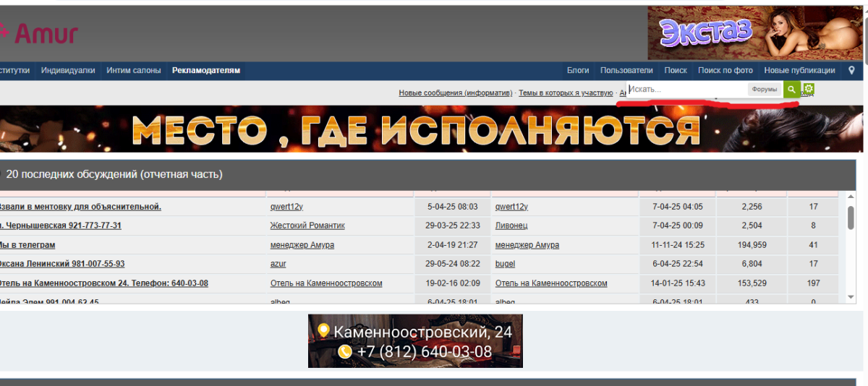Click the Экстаз banner in top corner

(755, 33)
